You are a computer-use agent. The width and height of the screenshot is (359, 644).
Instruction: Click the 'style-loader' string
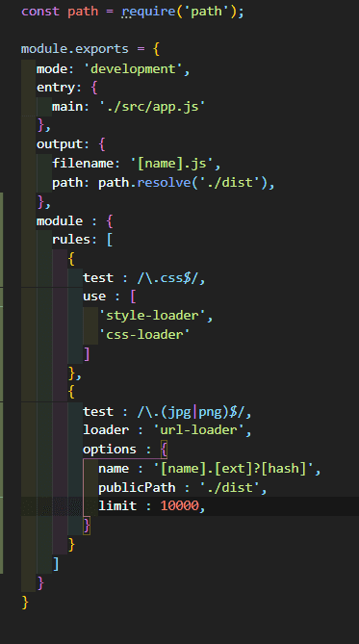click(x=152, y=316)
